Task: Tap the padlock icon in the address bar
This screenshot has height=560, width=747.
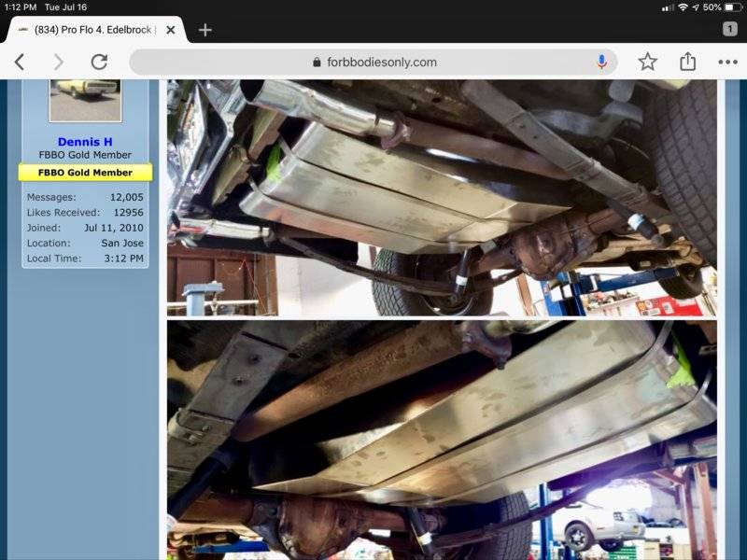Action: pyautogui.click(x=317, y=63)
